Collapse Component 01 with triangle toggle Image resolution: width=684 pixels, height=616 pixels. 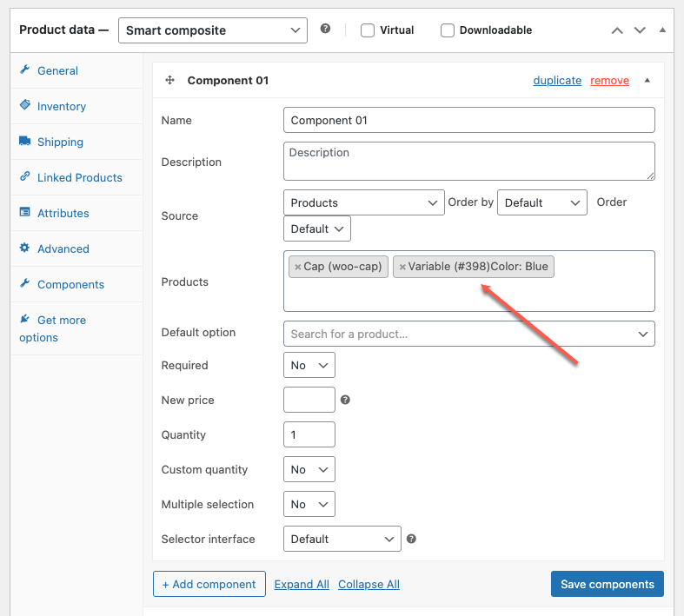coord(647,80)
